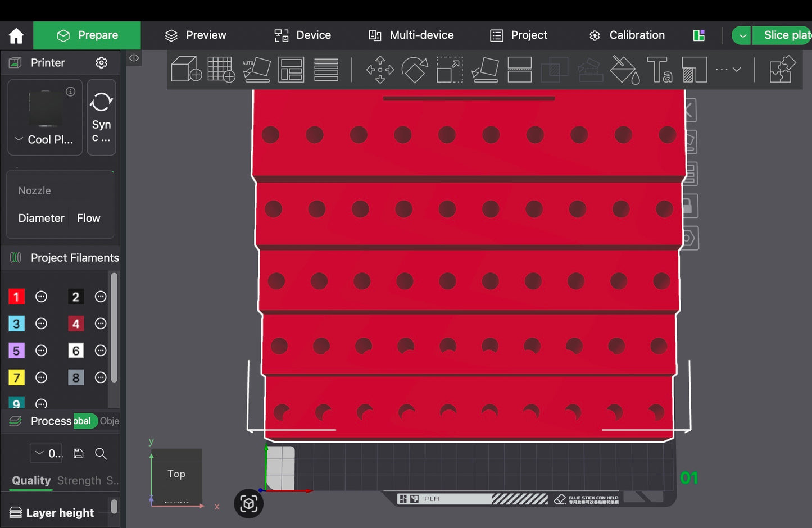Select the Rotate tool
Image resolution: width=812 pixels, height=528 pixels.
click(415, 70)
